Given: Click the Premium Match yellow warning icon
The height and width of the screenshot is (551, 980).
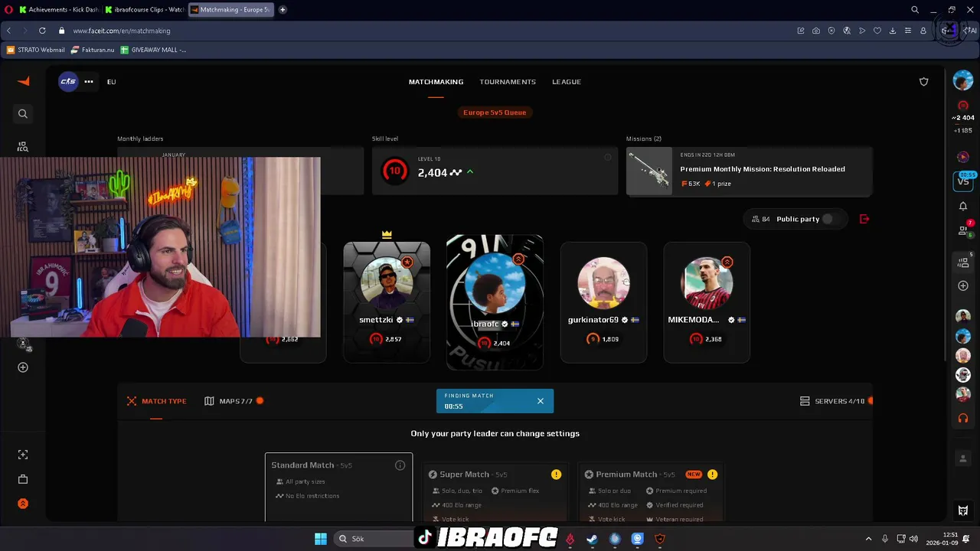Looking at the screenshot, I should 712,474.
